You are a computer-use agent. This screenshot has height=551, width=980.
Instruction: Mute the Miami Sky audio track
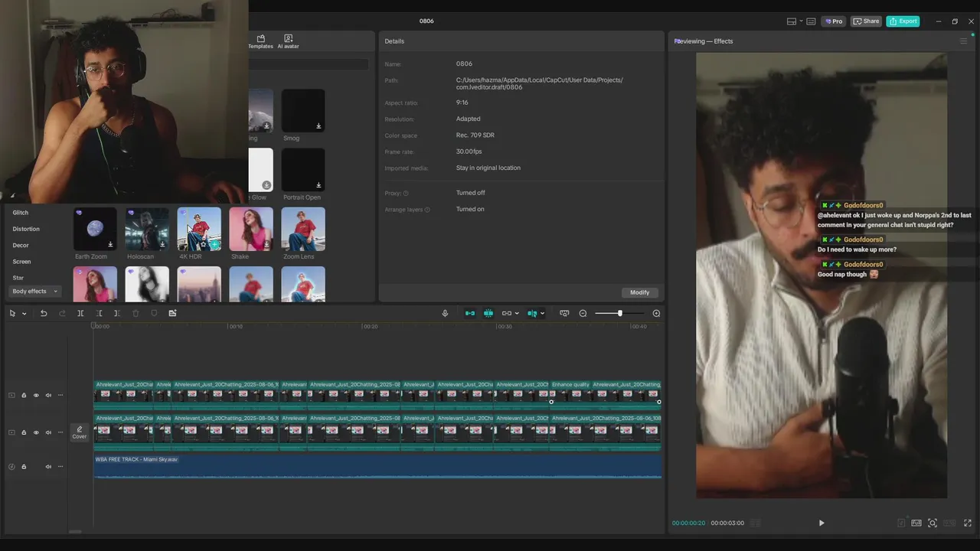pos(48,467)
